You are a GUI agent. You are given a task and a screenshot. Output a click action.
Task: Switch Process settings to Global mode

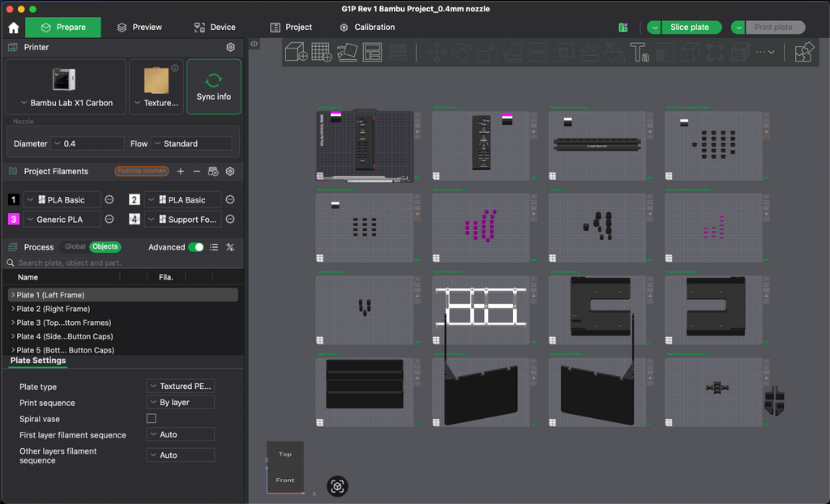tap(75, 246)
